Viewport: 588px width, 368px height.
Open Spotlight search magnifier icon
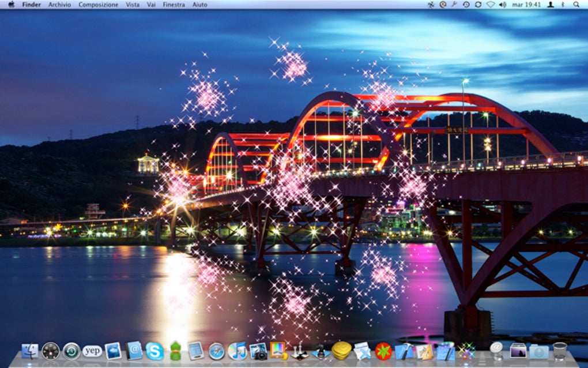point(576,5)
